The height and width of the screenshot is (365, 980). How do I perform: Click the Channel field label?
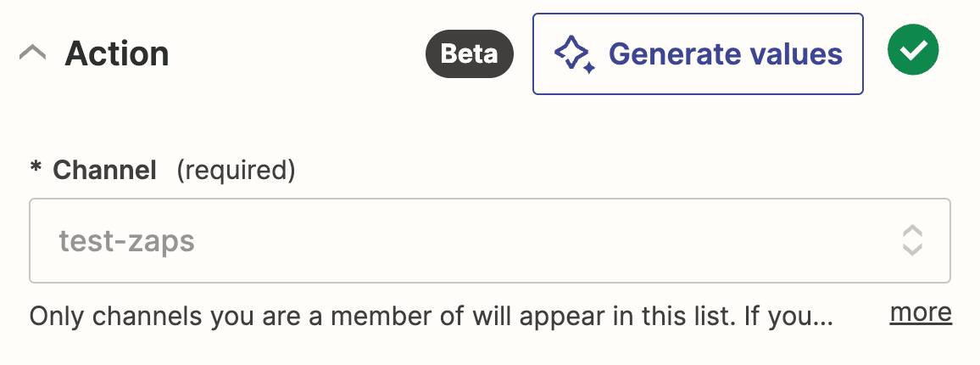click(104, 171)
